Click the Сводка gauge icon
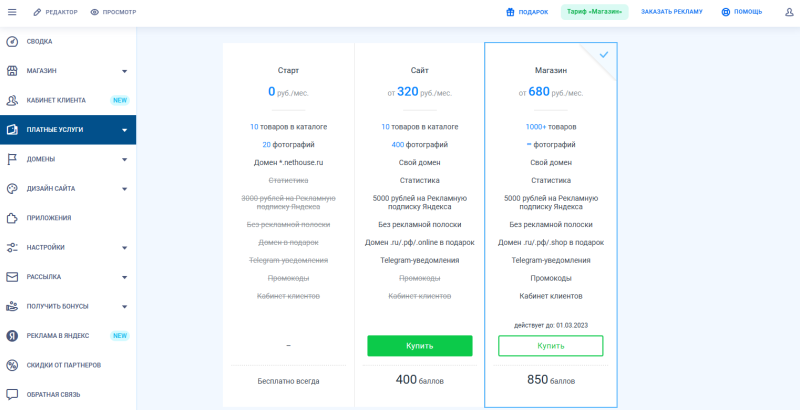Viewport: 800px width, 410px height. pos(12,42)
